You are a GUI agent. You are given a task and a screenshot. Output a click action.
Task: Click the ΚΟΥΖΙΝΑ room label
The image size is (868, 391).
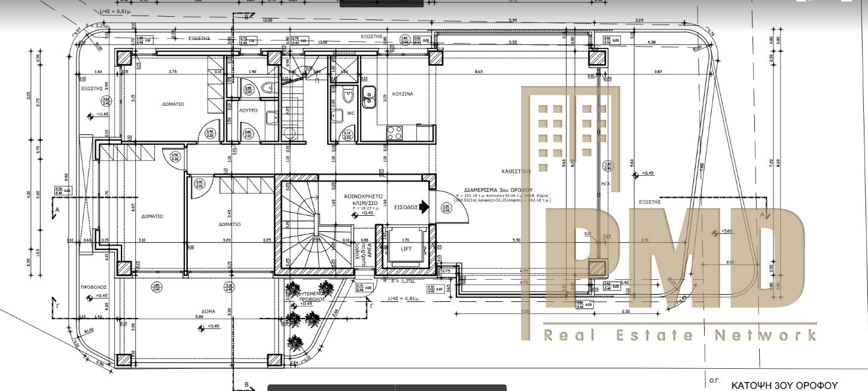coord(402,94)
